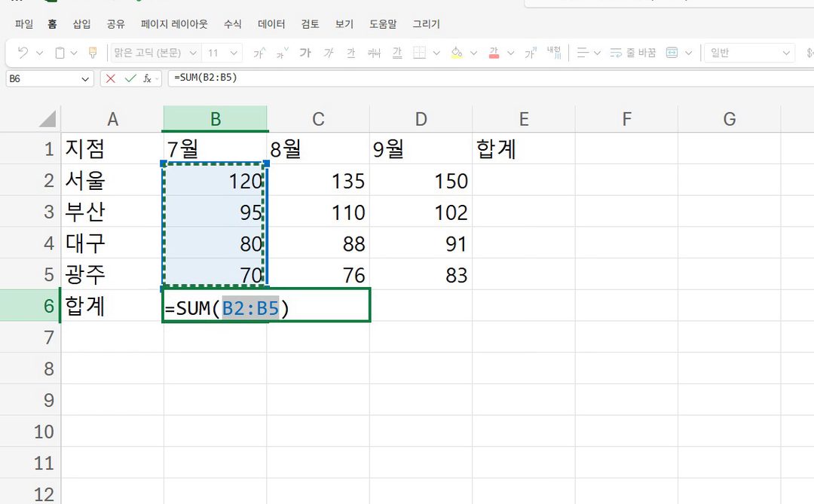Viewport: 814px width, 504px height.
Task: Select the 8월 header cell
Action: point(318,149)
